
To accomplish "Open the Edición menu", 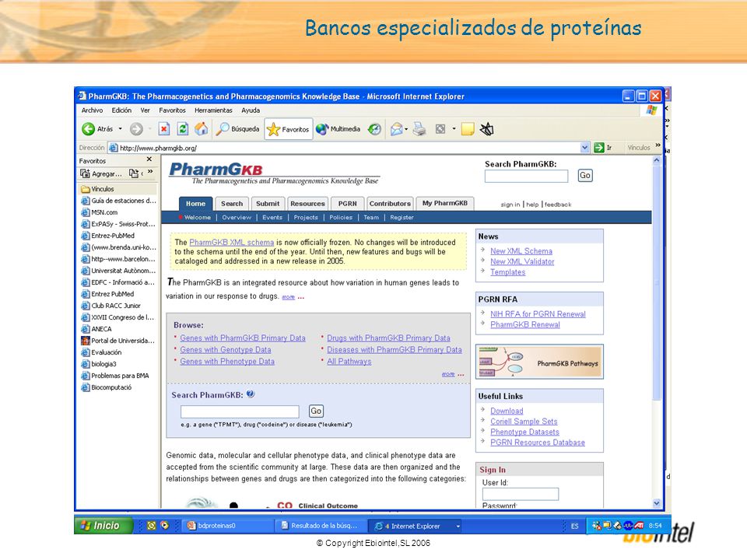I will point(121,110).
